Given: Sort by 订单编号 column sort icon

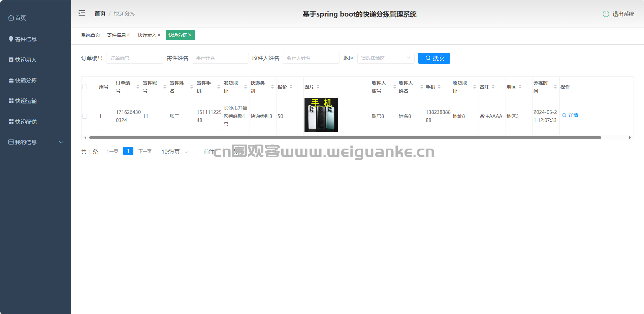Looking at the screenshot, I should click(x=137, y=87).
